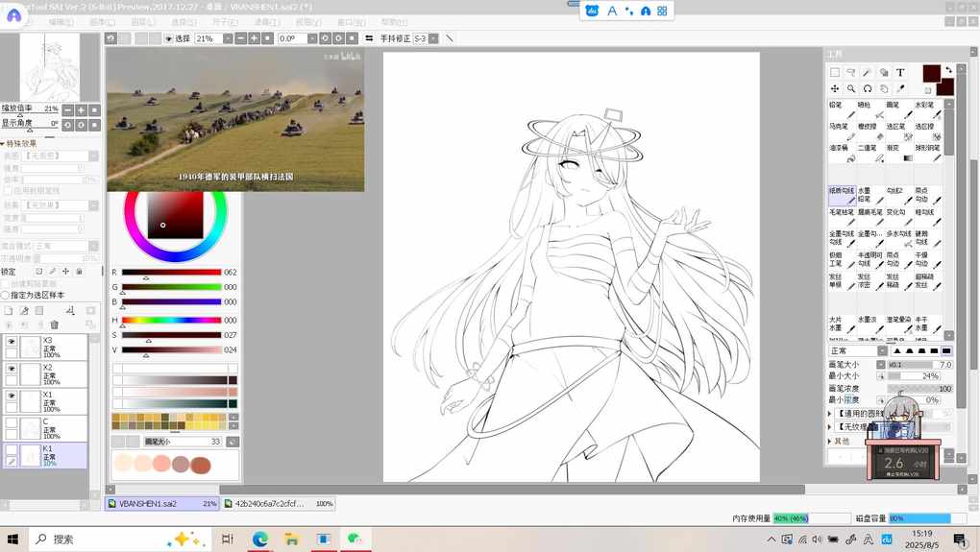The height and width of the screenshot is (552, 980).
Task: Choose the 马克笔 marker brush
Action: pyautogui.click(x=842, y=132)
